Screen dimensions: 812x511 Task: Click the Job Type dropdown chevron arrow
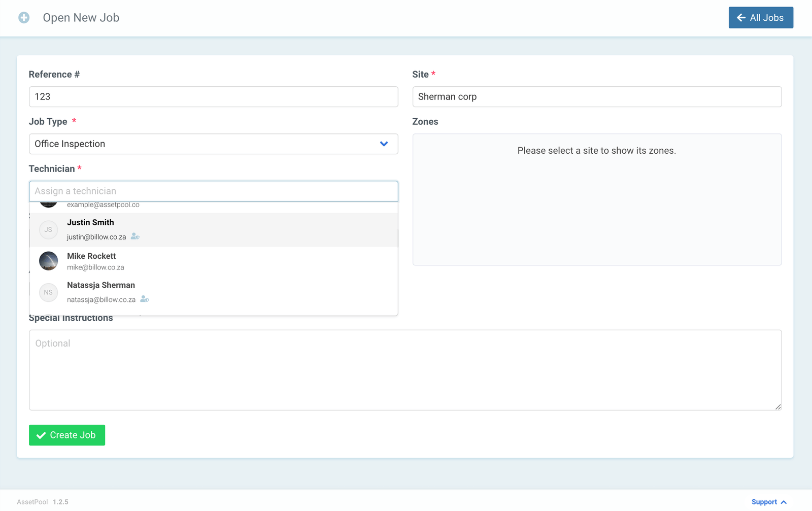[384, 144]
